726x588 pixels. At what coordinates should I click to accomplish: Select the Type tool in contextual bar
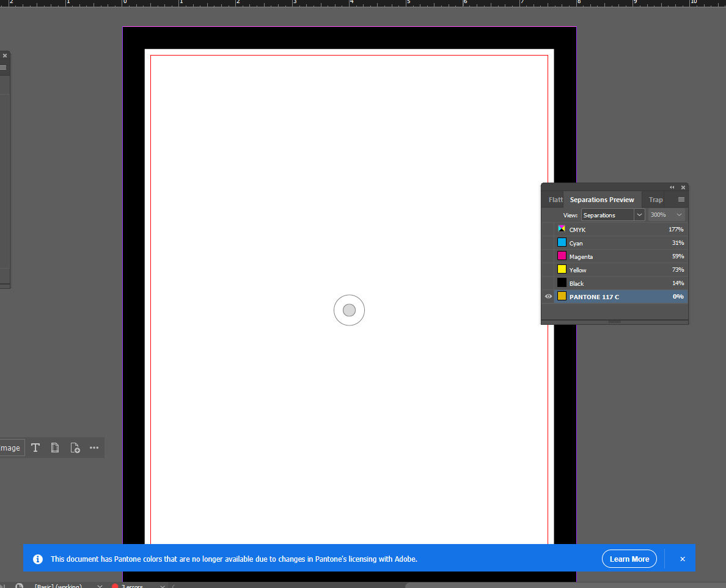tap(35, 448)
